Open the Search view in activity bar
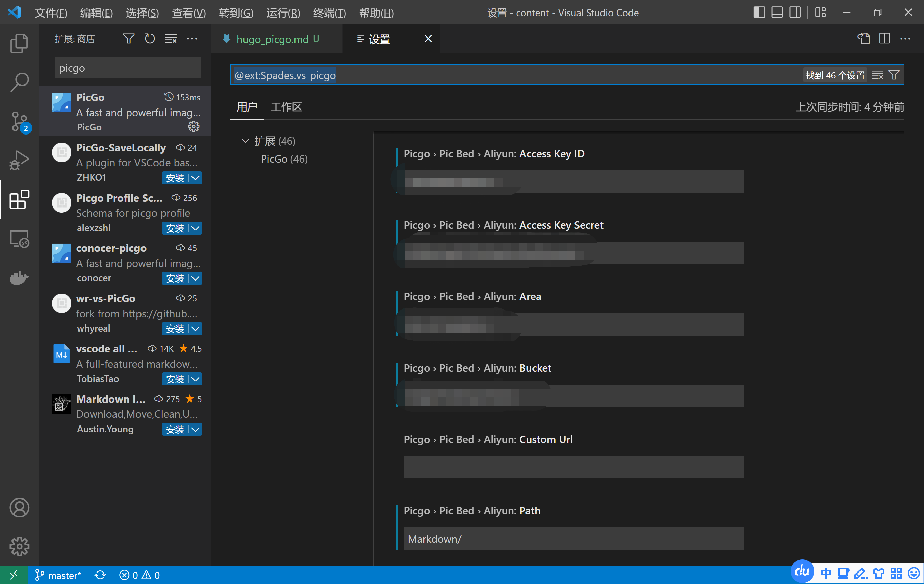This screenshot has width=924, height=584. pos(19,82)
